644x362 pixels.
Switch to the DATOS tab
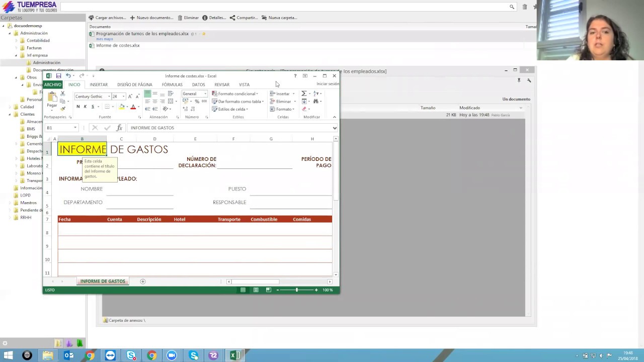click(x=198, y=84)
